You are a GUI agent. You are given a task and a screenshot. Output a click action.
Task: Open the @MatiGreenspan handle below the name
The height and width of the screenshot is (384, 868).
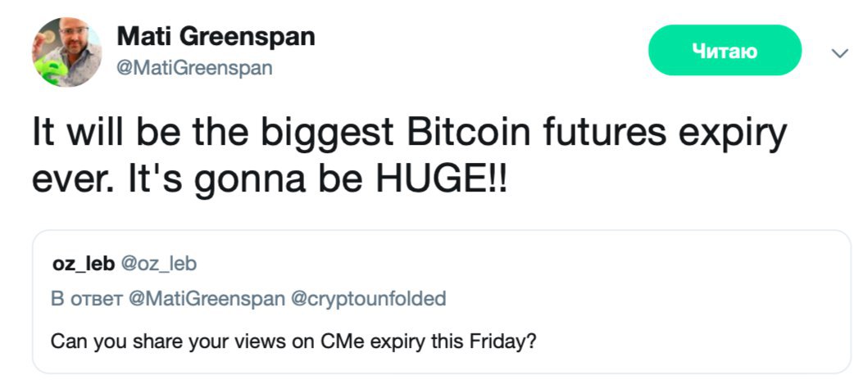pyautogui.click(x=194, y=69)
